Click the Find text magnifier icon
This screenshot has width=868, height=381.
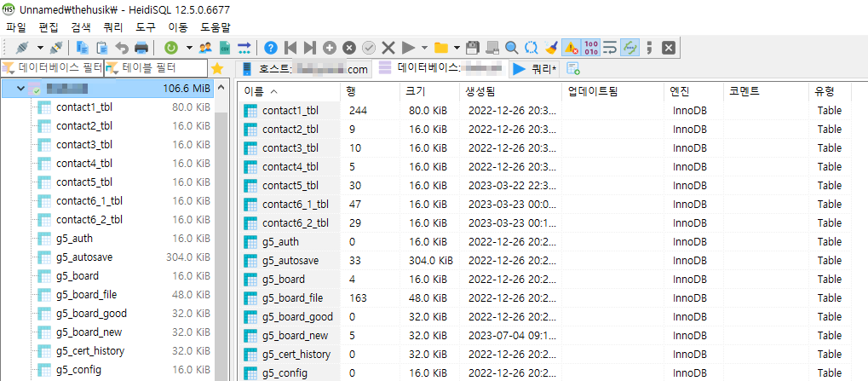pos(511,48)
